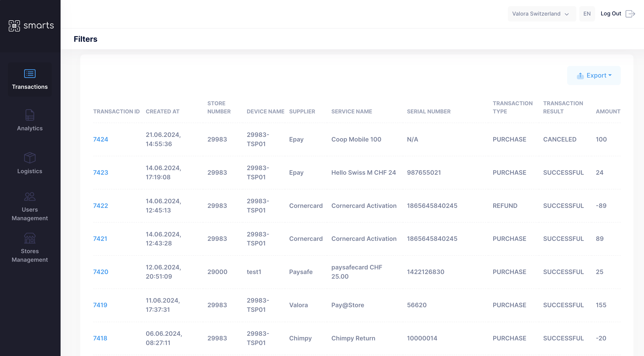This screenshot has width=644, height=356.
Task: Open Transactions via its list icon
Action: [30, 74]
